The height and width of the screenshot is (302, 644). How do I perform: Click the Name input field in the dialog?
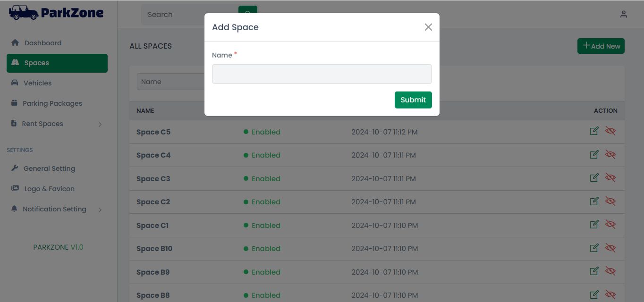pyautogui.click(x=322, y=74)
